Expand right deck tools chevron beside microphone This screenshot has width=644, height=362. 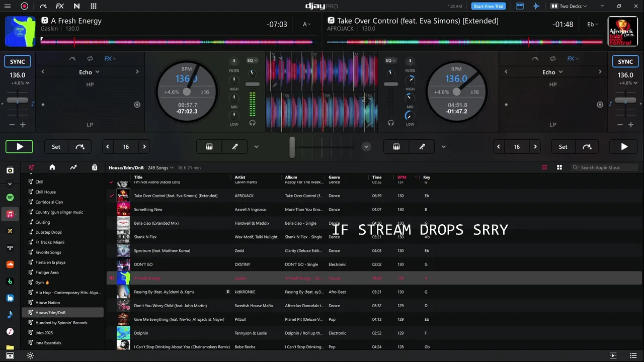coord(443,147)
